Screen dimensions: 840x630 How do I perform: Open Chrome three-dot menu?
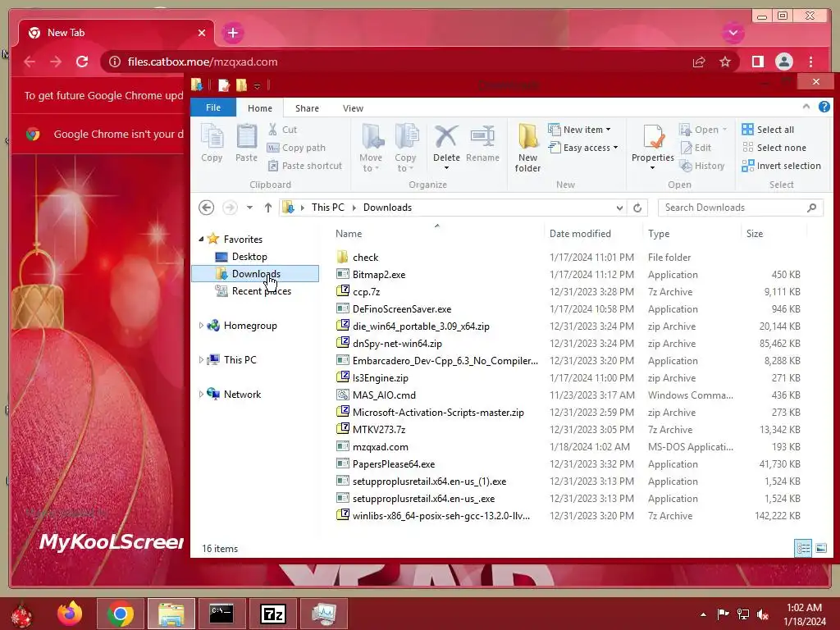[810, 62]
